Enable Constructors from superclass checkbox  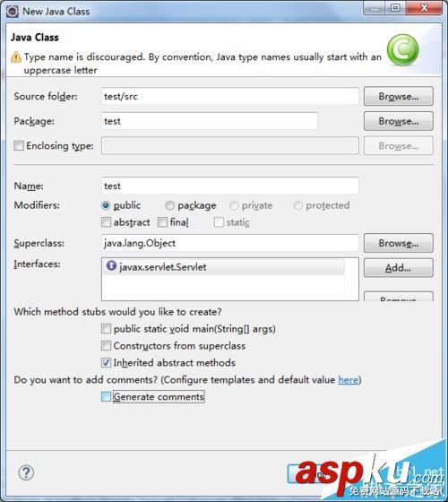106,346
